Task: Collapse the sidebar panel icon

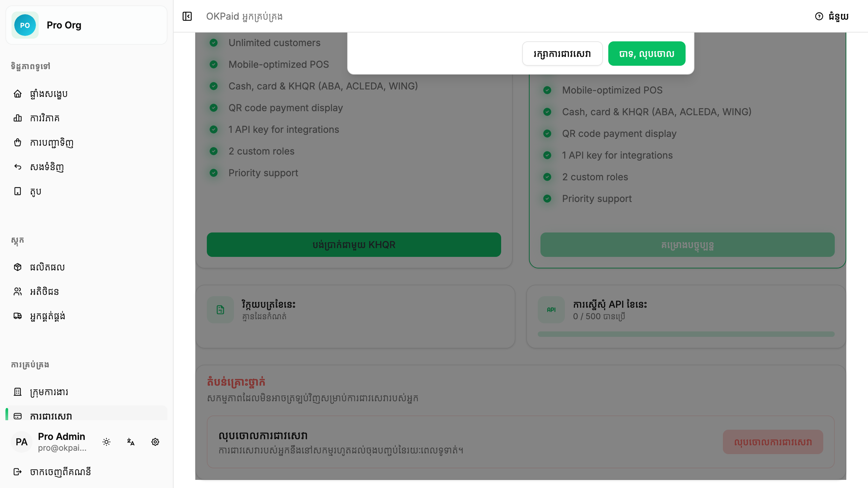Action: pos(187,16)
